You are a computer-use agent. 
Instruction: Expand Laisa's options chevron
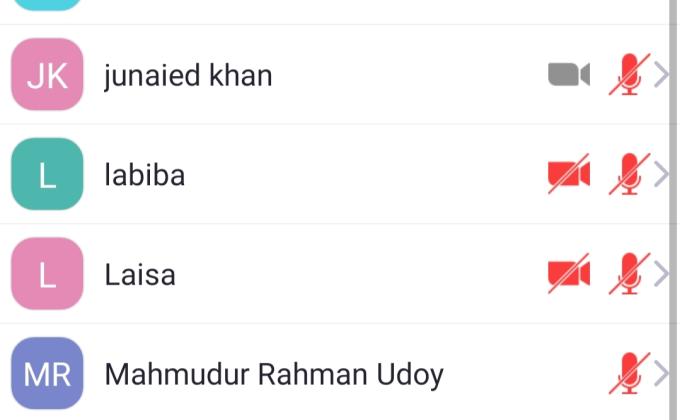pyautogui.click(x=660, y=273)
